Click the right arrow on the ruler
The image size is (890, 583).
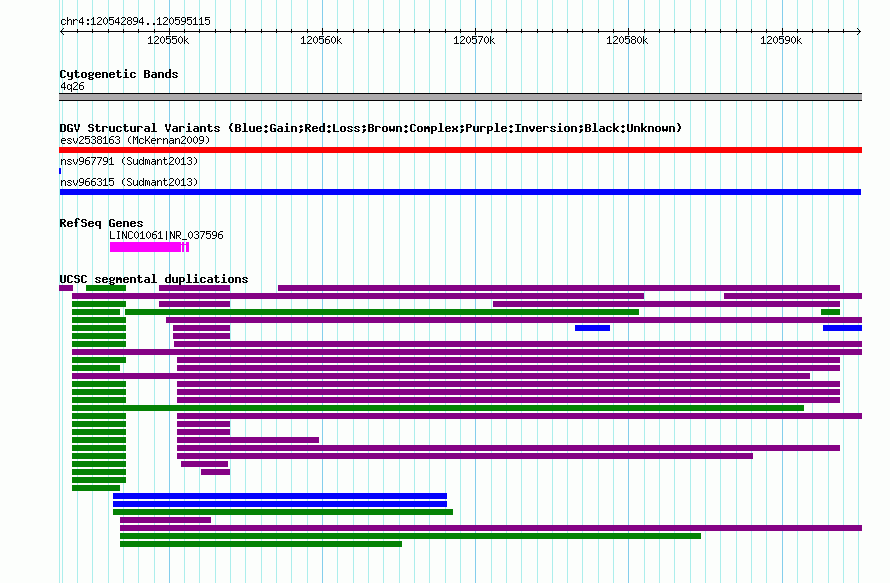point(859,31)
